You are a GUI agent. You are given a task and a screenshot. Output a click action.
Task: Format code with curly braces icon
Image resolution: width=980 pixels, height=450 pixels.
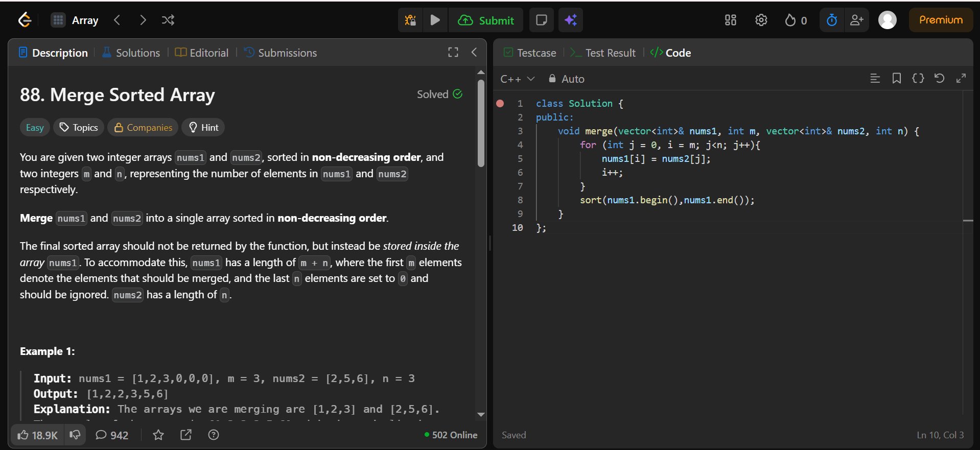click(x=918, y=78)
